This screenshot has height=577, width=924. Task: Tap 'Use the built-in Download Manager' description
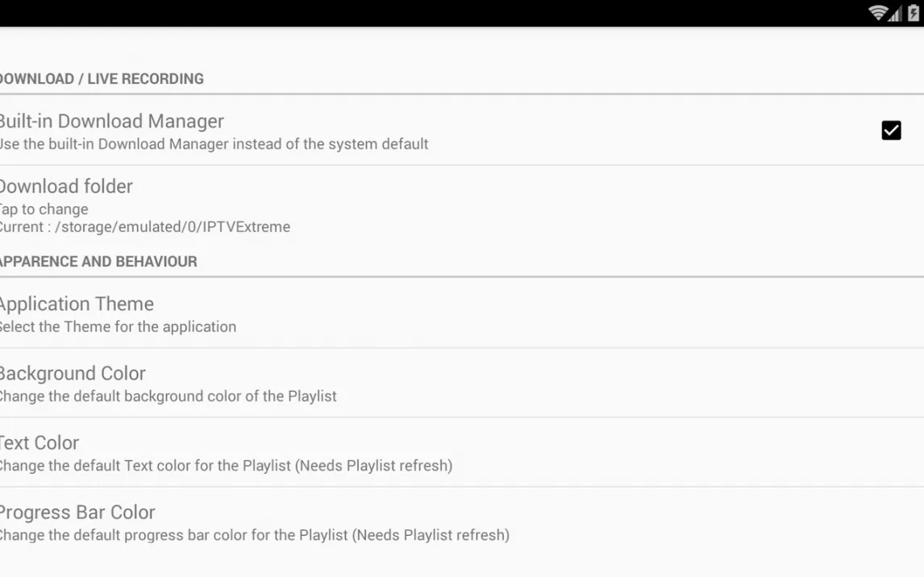click(214, 144)
